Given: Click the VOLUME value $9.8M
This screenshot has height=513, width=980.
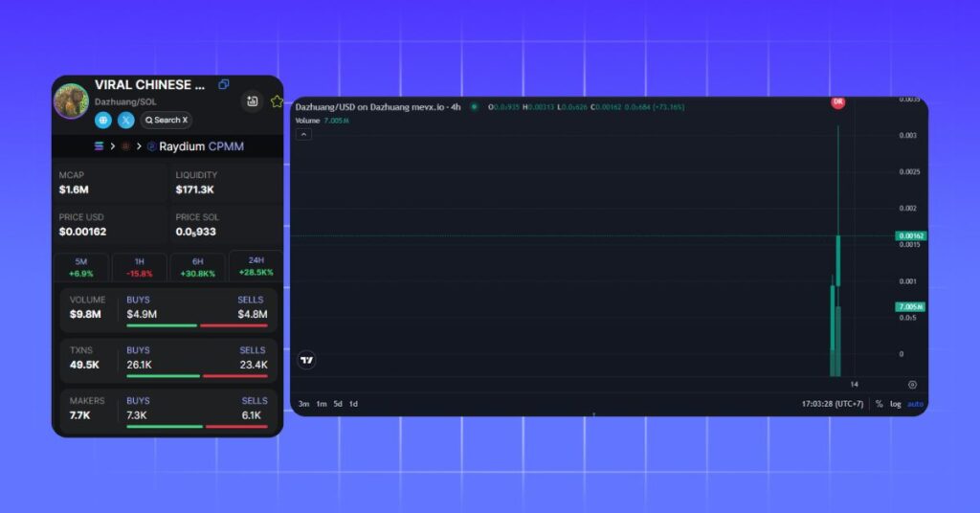Looking at the screenshot, I should coord(85,314).
